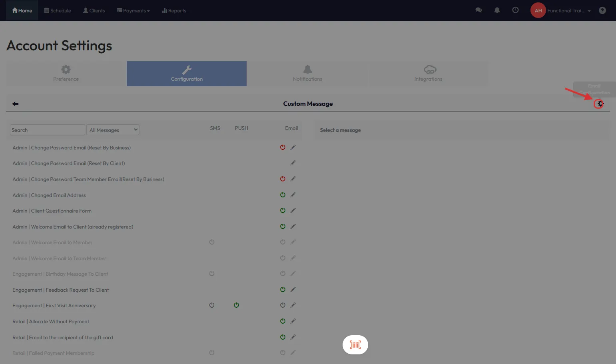The width and height of the screenshot is (616, 364).
Task: Open the Payments dropdown menu
Action: point(133,11)
